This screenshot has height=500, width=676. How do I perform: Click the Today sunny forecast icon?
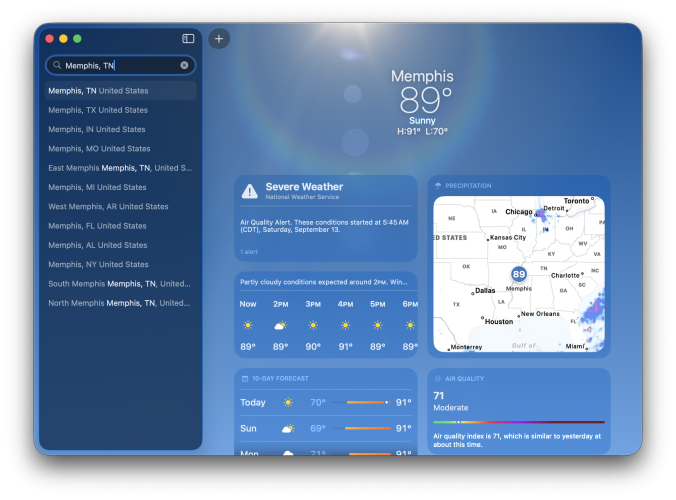point(288,402)
